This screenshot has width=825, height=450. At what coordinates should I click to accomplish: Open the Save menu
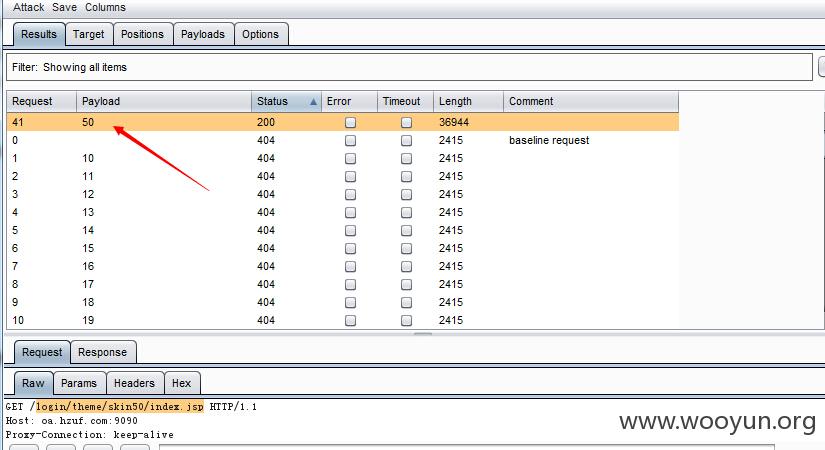(x=64, y=7)
